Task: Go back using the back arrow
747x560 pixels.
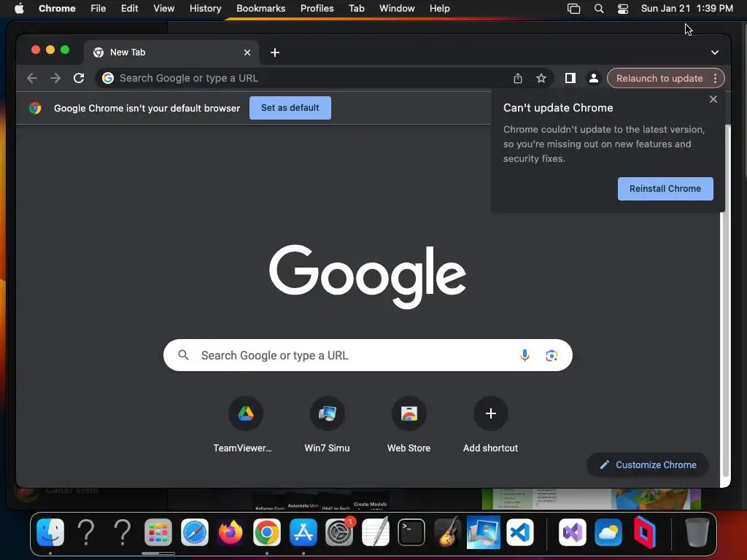Action: (x=32, y=78)
